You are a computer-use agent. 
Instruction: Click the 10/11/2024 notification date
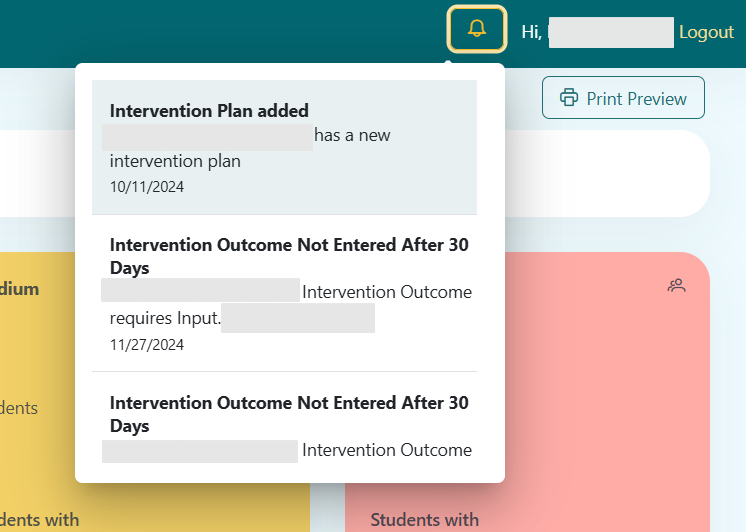click(x=147, y=186)
